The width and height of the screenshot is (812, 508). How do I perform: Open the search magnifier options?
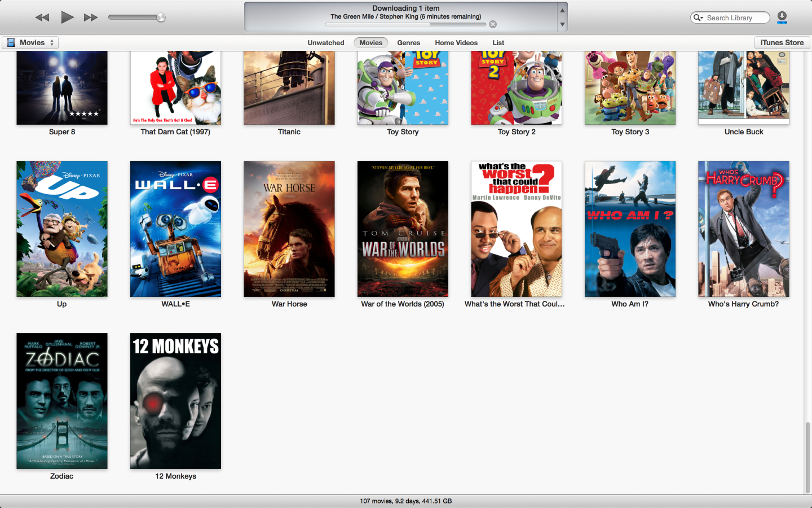point(698,17)
